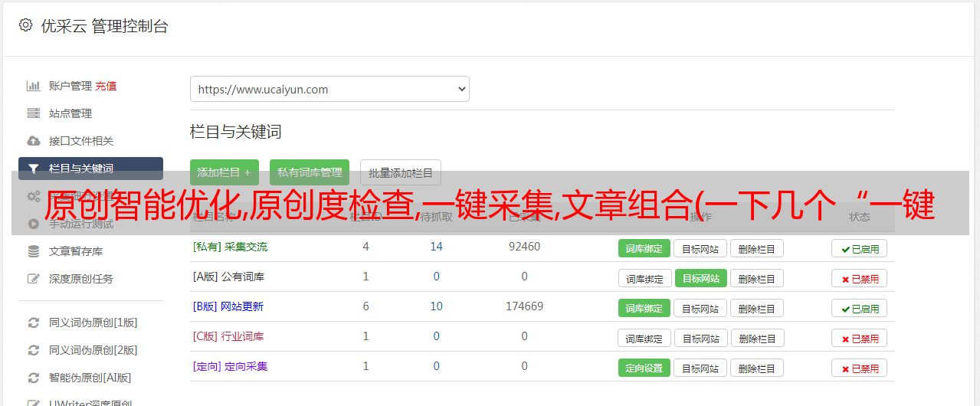Click the 私有词库管理 button
Screen dimensions: 980x406
click(x=310, y=172)
